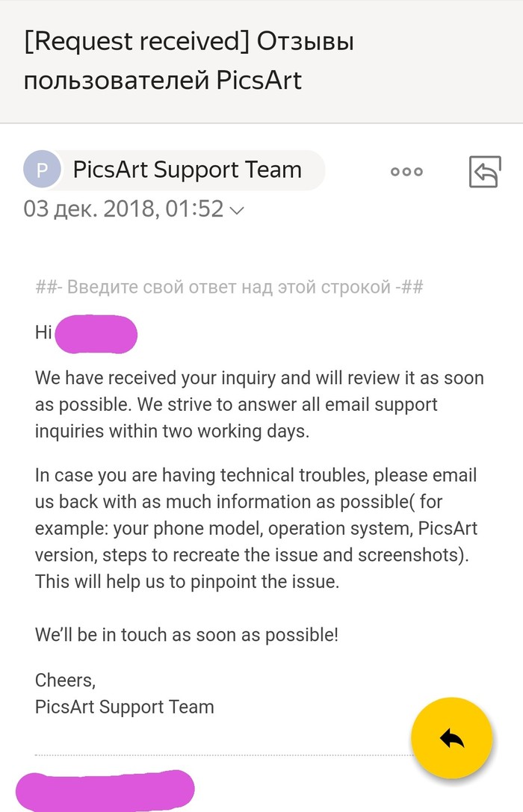The width and height of the screenshot is (523, 812).
Task: Tap the sentence We'll be in touch as soon
Action: click(x=187, y=634)
